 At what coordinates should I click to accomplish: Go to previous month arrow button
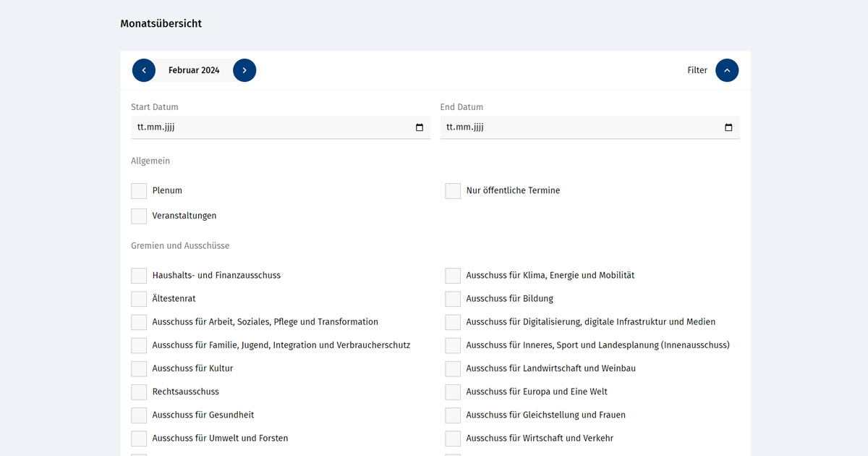(144, 70)
